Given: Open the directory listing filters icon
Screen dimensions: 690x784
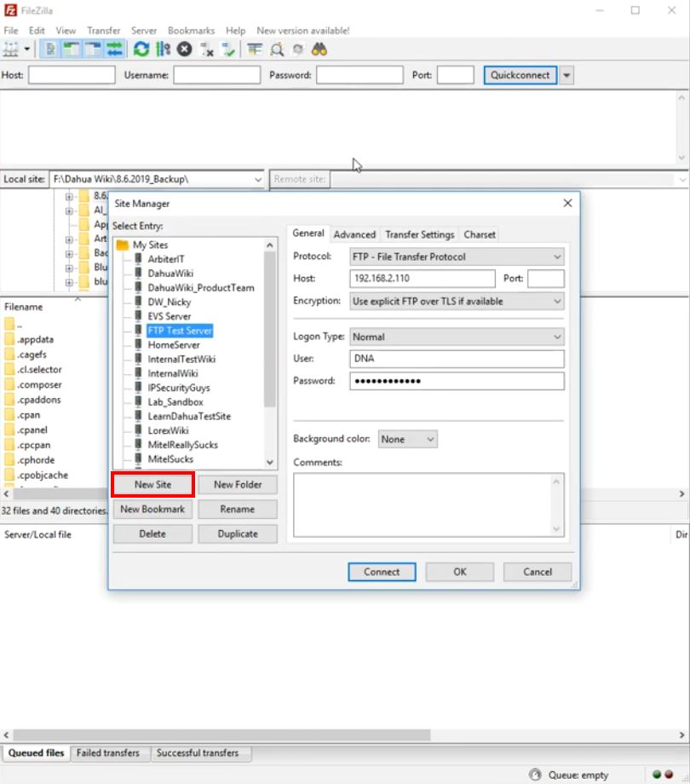Looking at the screenshot, I should (255, 49).
